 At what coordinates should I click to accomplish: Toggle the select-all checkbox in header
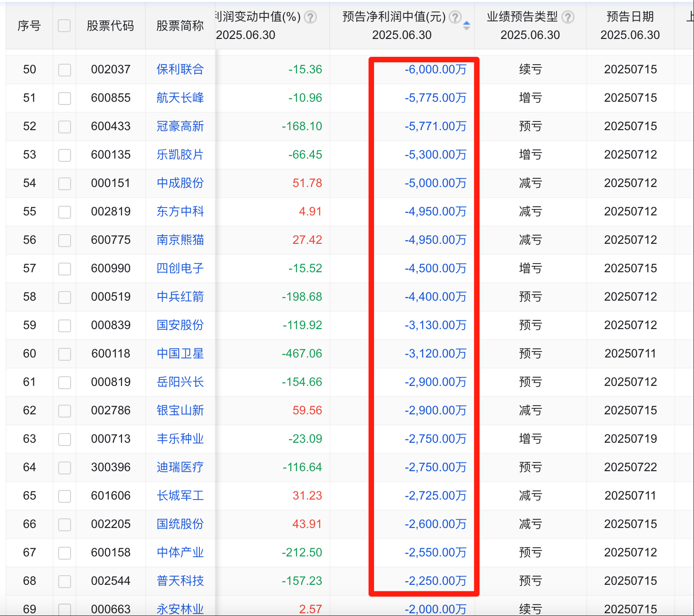pos(64,26)
